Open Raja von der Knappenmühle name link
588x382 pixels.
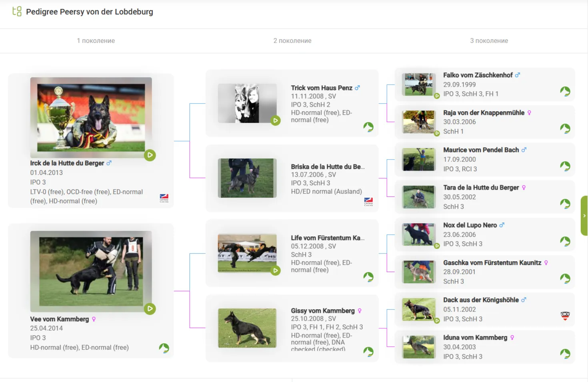tap(483, 113)
